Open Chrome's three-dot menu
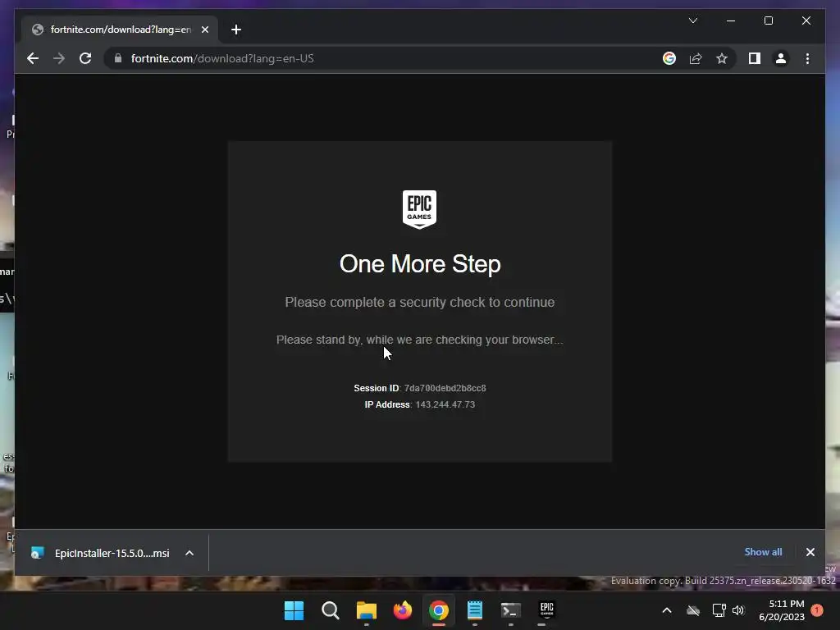The width and height of the screenshot is (840, 630). click(x=807, y=58)
